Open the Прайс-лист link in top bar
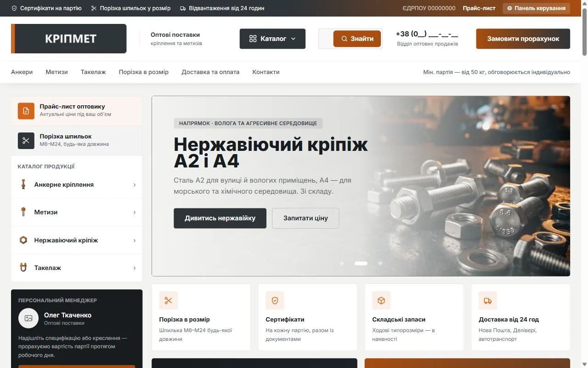The image size is (588, 368). (479, 8)
